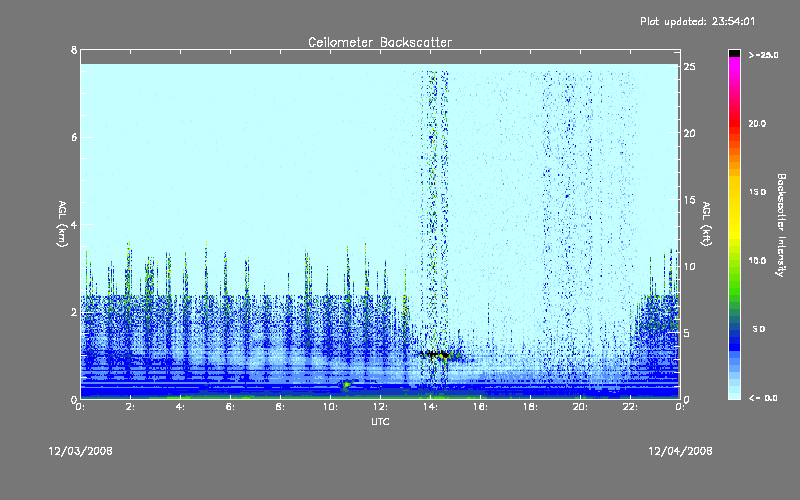Click the 'Backscatter Intensity' colorbar label
The height and width of the screenshot is (500, 800).
pyautogui.click(x=781, y=225)
